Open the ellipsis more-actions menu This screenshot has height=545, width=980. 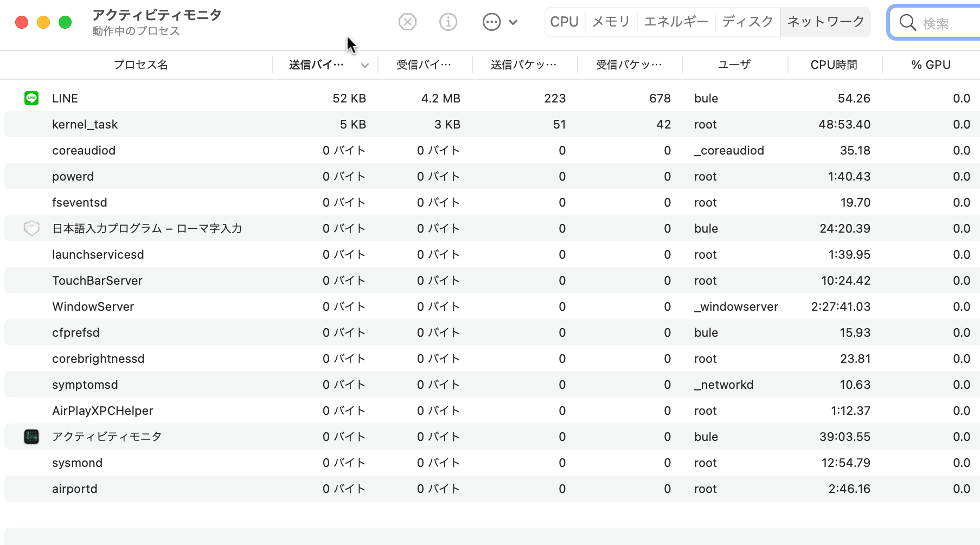pyautogui.click(x=499, y=22)
